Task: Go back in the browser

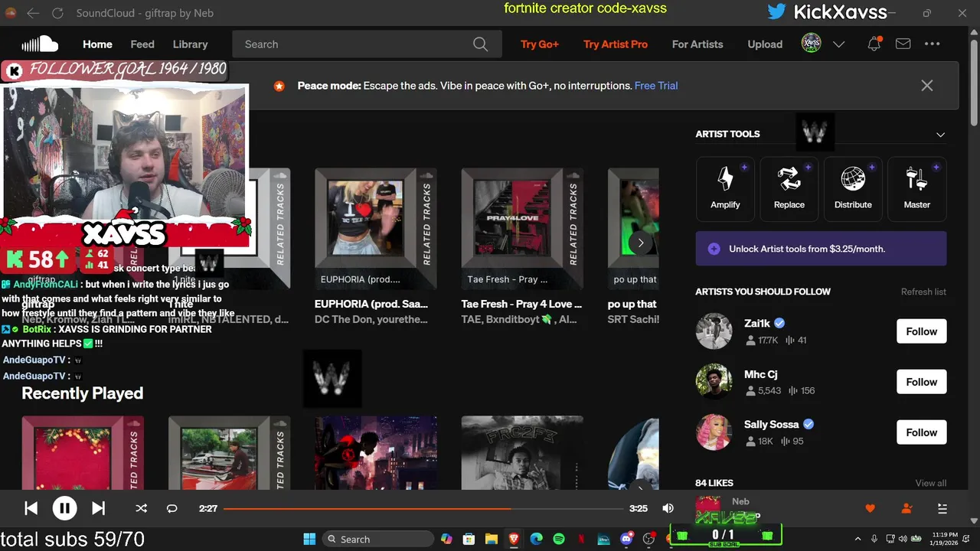Action: pos(32,13)
